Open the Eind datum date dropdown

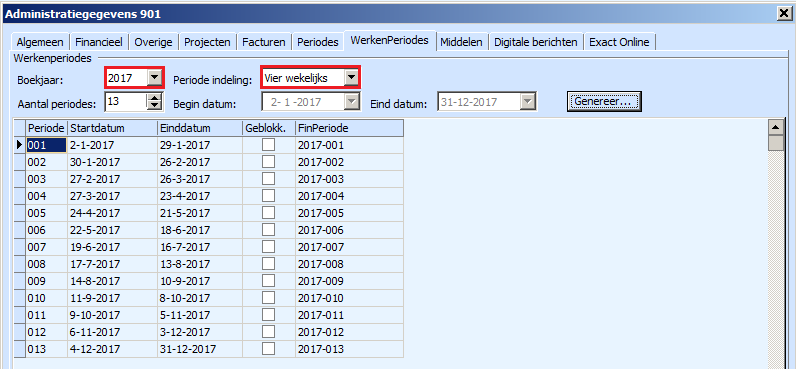click(x=528, y=102)
